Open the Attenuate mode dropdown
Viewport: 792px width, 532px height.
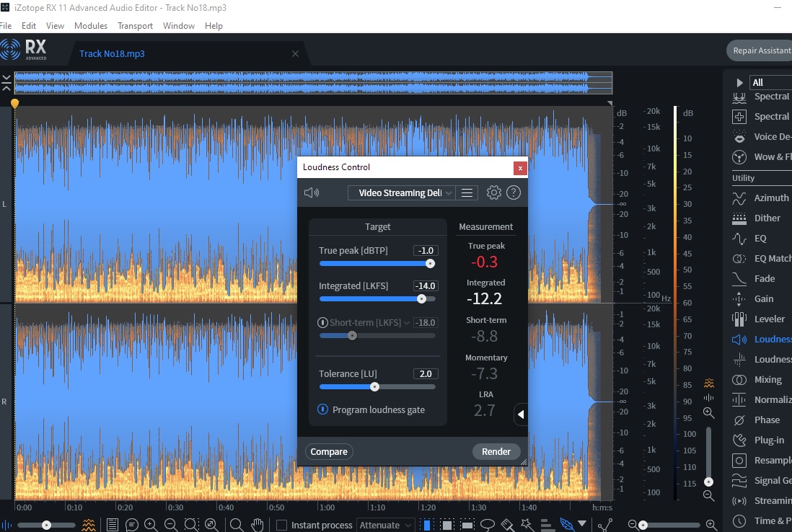(x=386, y=525)
